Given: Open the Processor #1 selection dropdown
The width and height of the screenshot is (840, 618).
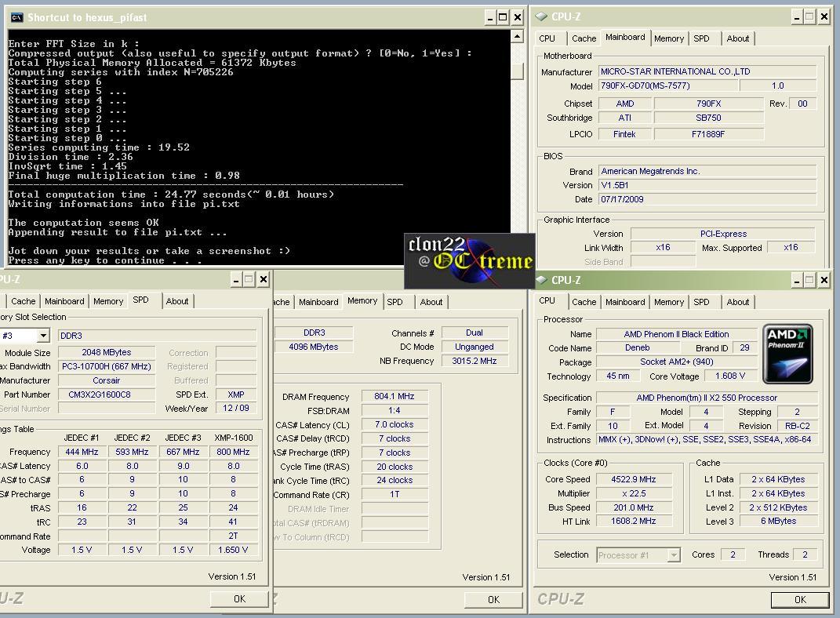Looking at the screenshot, I should 674,555.
